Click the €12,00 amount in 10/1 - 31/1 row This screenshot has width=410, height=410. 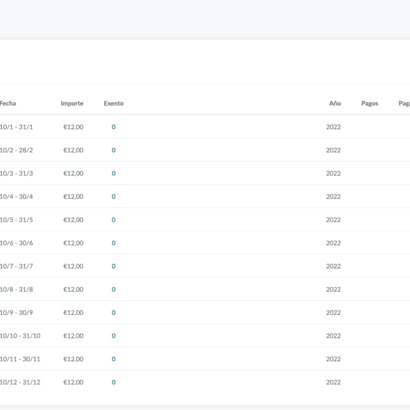click(73, 127)
